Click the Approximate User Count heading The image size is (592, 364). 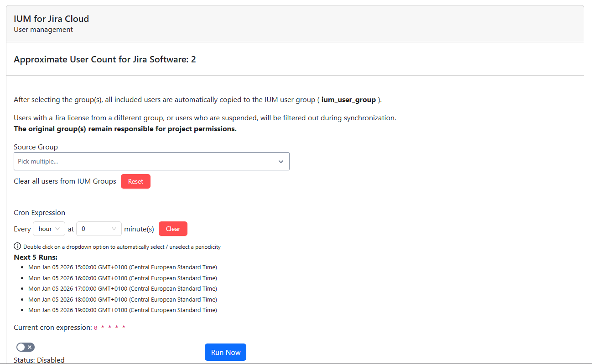[105, 60]
